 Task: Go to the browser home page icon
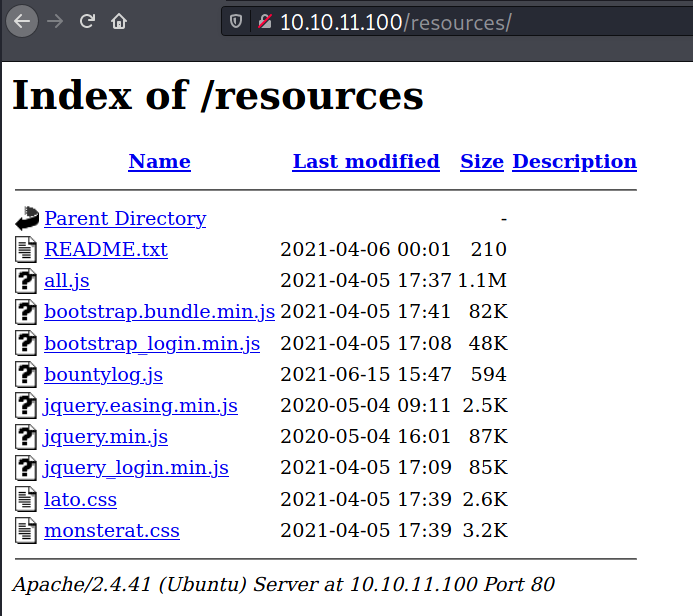coord(119,21)
